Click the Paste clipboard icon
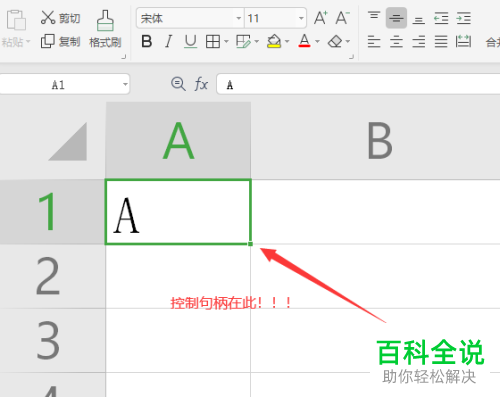This screenshot has width=500, height=397. click(x=15, y=20)
